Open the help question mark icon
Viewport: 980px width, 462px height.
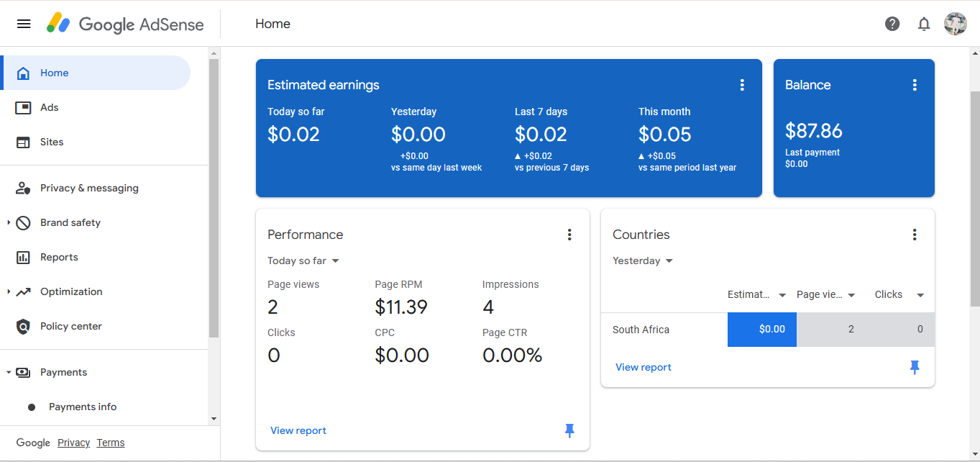892,24
